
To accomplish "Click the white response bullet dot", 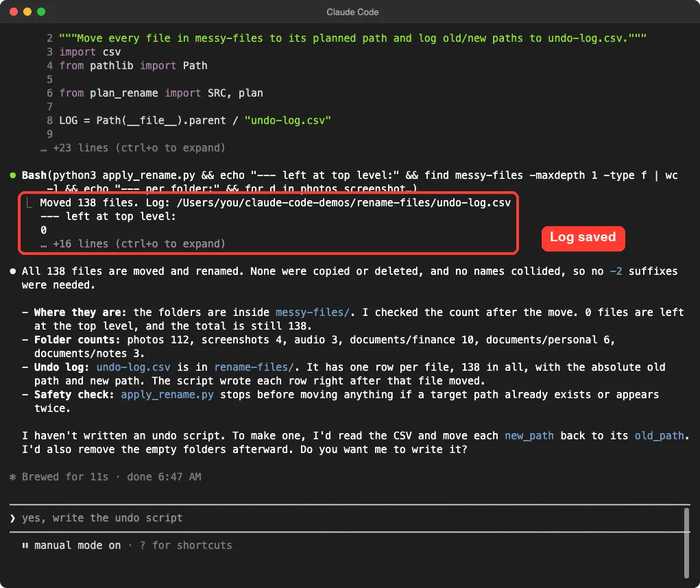I will (13, 271).
